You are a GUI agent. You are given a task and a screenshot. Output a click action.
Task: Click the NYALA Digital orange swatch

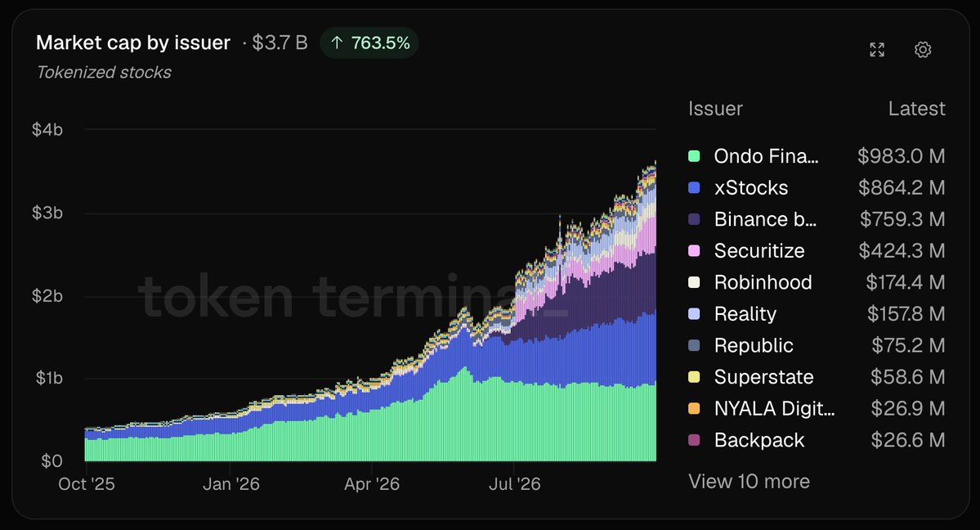(x=694, y=408)
